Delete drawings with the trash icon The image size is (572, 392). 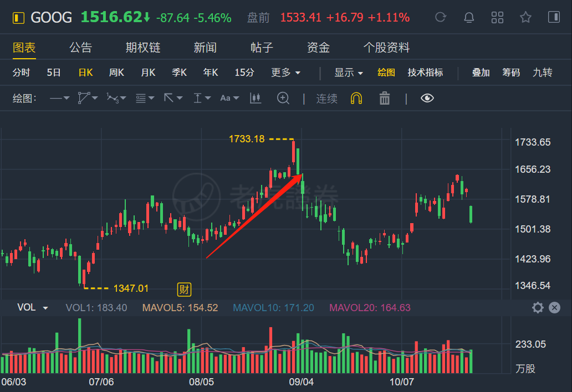pos(385,99)
